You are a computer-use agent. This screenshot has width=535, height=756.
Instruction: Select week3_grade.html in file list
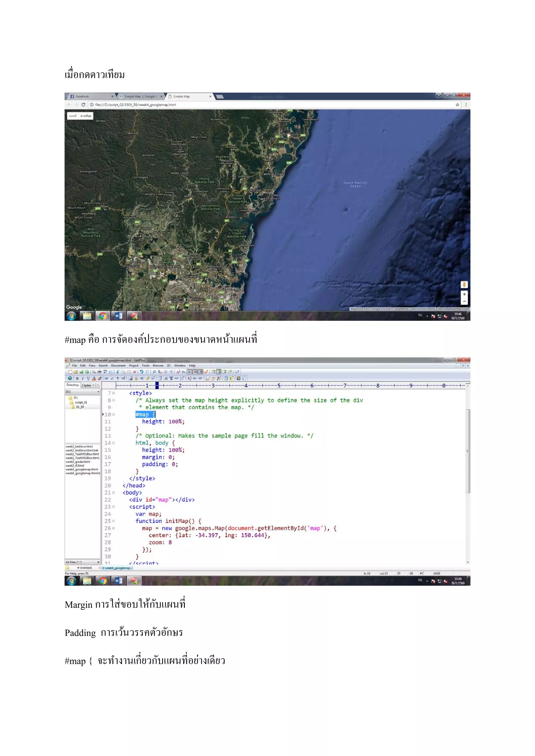tap(77, 462)
